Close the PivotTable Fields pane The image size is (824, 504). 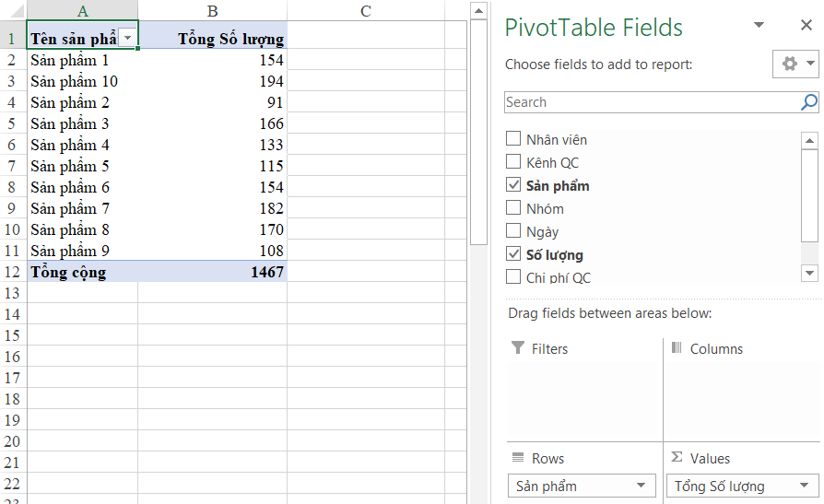tap(806, 25)
